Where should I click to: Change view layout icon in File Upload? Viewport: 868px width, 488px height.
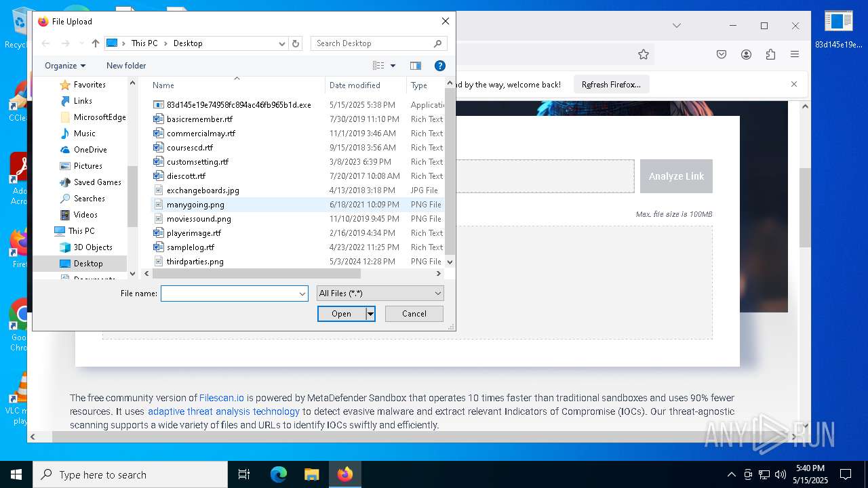click(x=379, y=66)
